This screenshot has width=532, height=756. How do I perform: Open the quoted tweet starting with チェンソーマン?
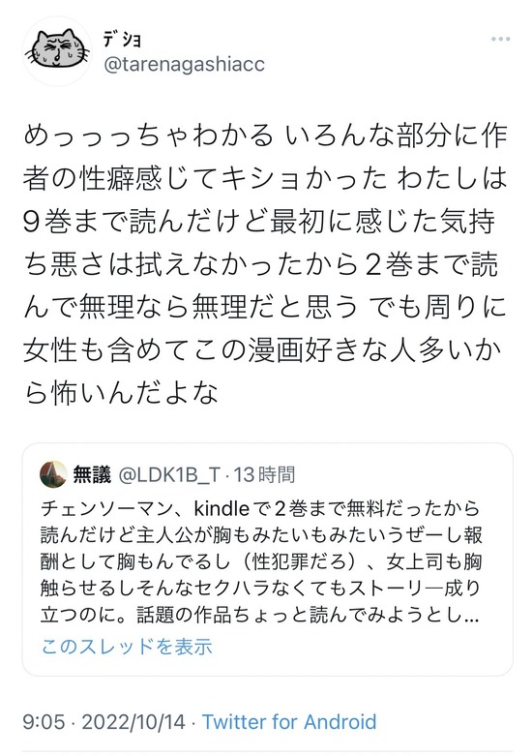coord(267,559)
